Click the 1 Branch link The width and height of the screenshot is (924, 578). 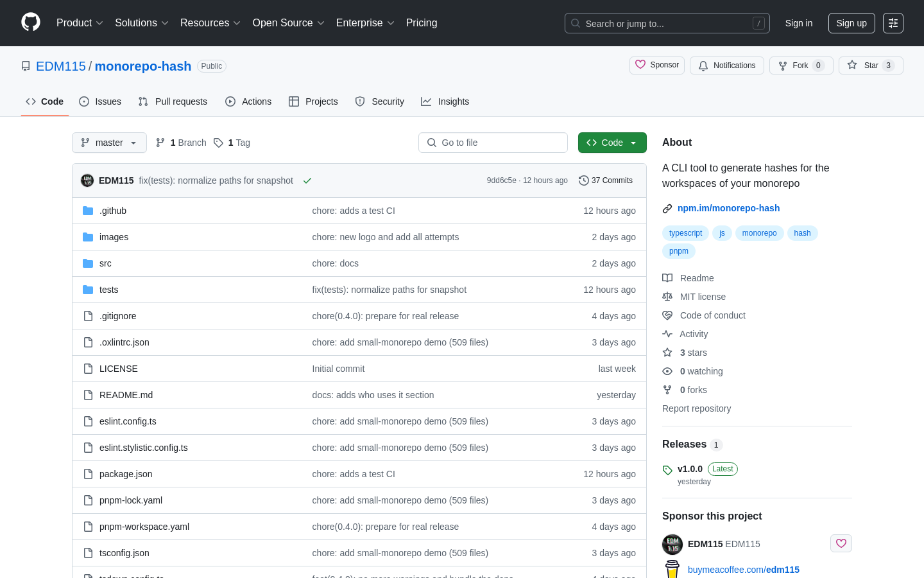(x=181, y=143)
